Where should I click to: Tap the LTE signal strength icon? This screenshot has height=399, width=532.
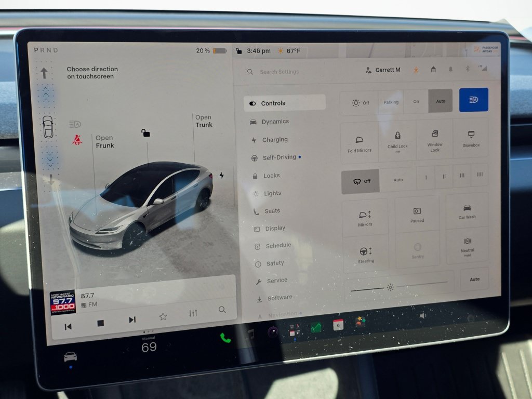tap(483, 68)
